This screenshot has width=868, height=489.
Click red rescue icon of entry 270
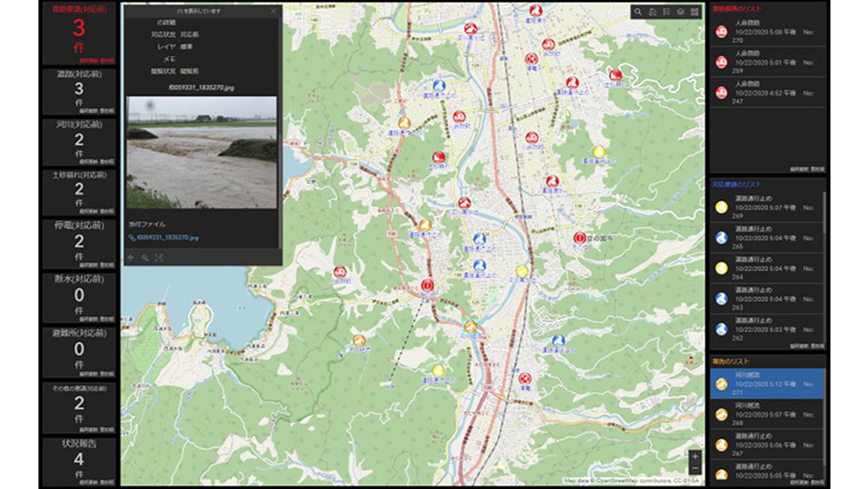pos(721,31)
